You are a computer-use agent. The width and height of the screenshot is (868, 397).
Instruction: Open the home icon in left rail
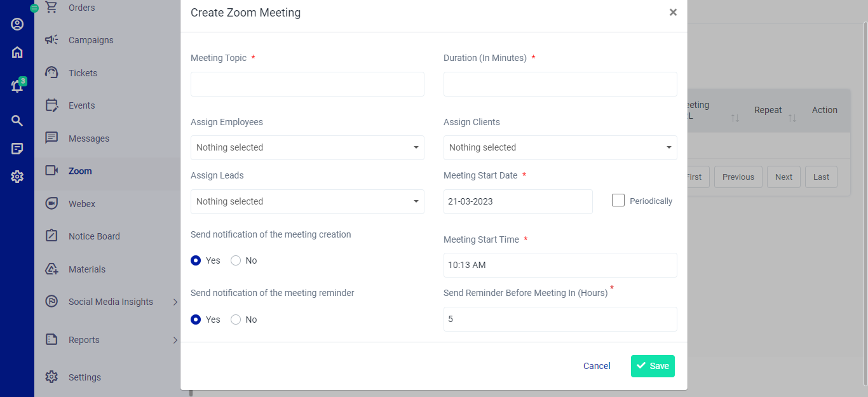(17, 53)
